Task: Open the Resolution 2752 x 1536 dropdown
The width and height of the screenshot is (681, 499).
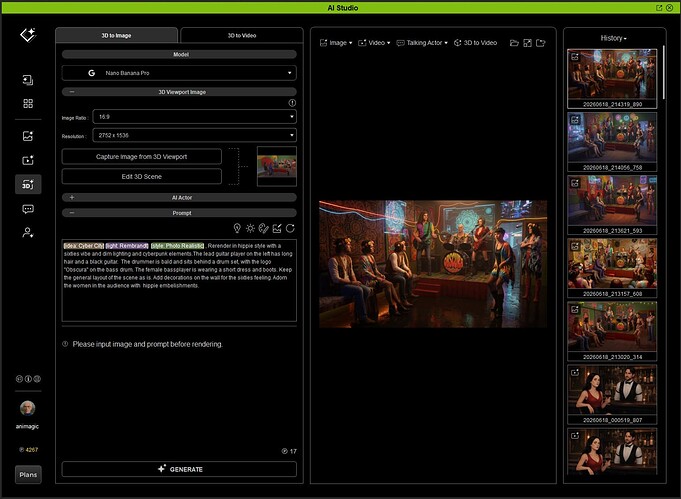Action: [194, 135]
